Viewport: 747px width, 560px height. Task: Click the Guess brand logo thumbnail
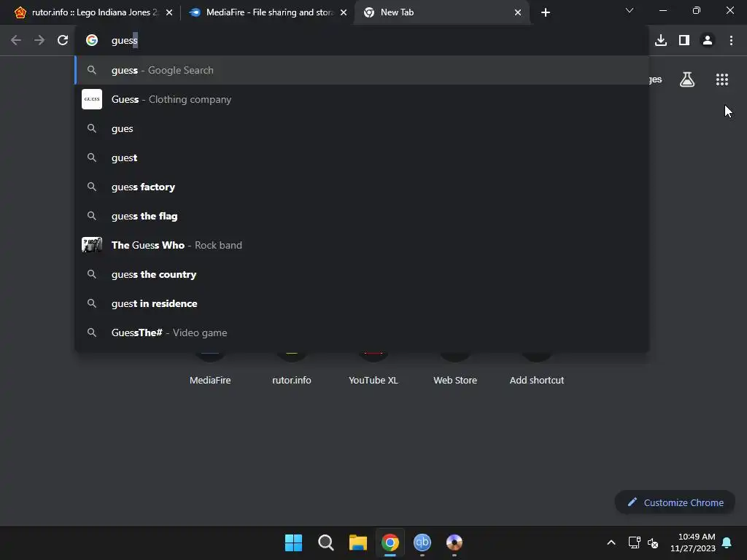coord(92,99)
